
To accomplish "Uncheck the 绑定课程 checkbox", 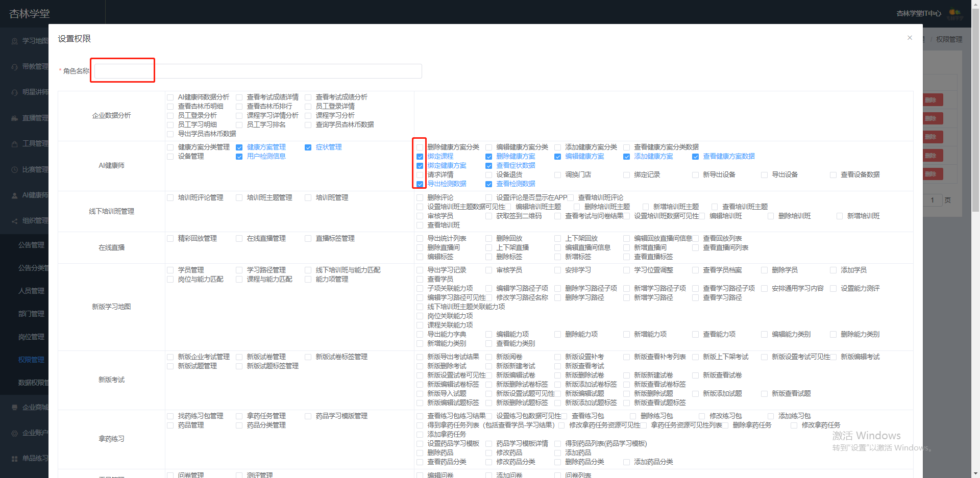I will (420, 157).
